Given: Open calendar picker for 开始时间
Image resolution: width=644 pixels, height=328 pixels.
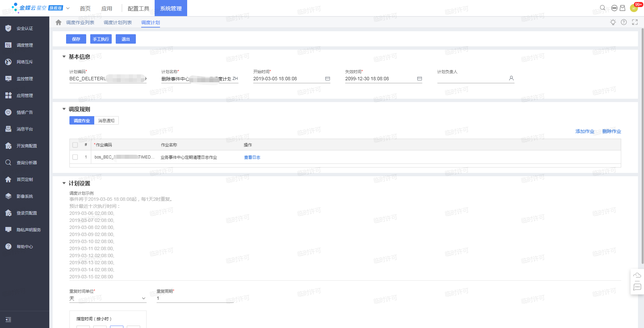Looking at the screenshot, I should (x=328, y=79).
